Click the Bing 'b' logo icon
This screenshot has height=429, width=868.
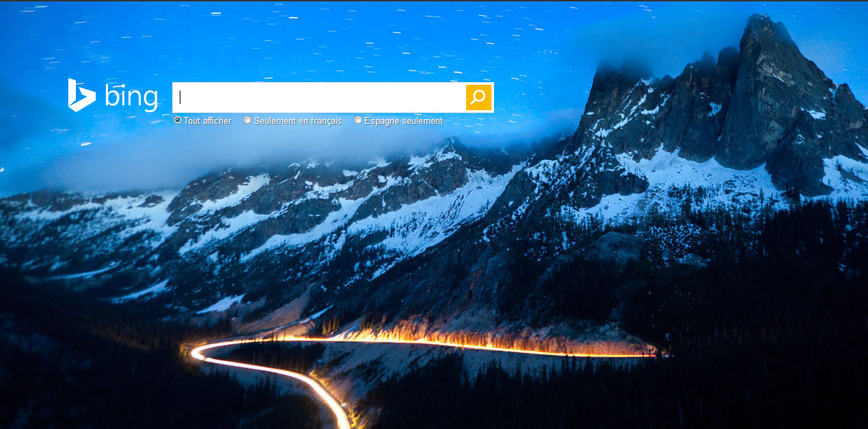coord(81,95)
